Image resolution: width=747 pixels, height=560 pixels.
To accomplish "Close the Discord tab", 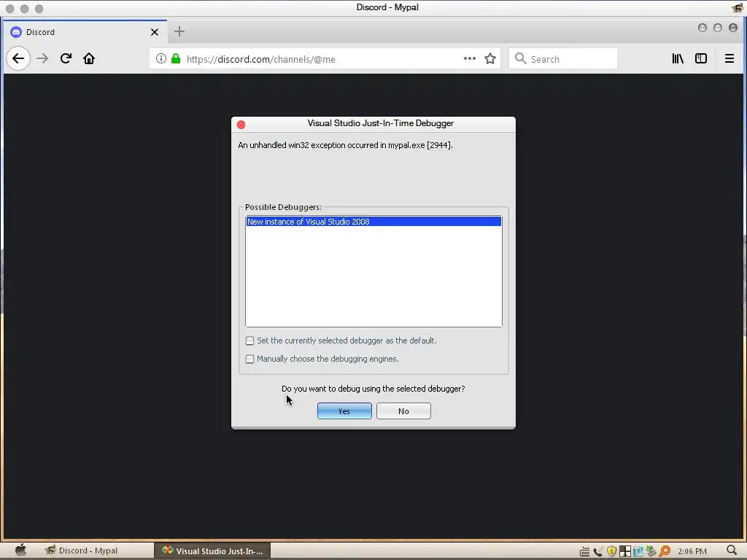I will click(155, 32).
